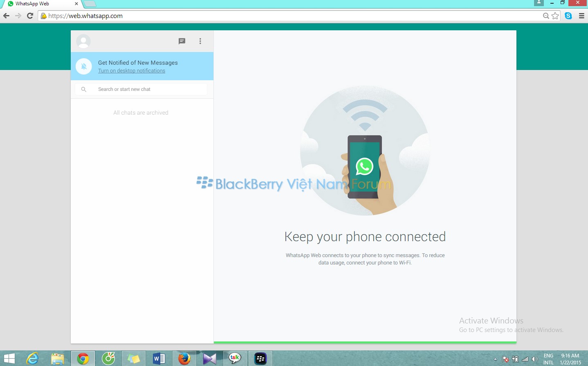Click the Action Center flag tray icon
Screen dimensions: 588x366
(x=505, y=359)
